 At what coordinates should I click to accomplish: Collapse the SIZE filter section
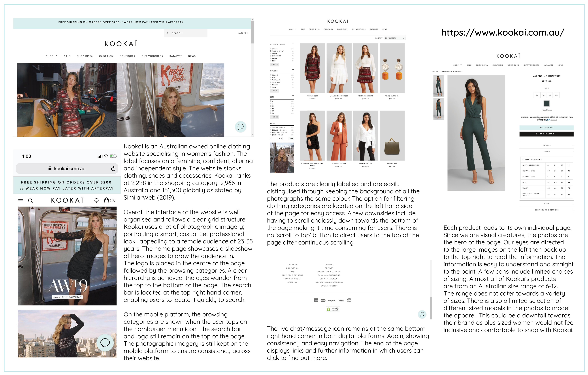tap(293, 96)
